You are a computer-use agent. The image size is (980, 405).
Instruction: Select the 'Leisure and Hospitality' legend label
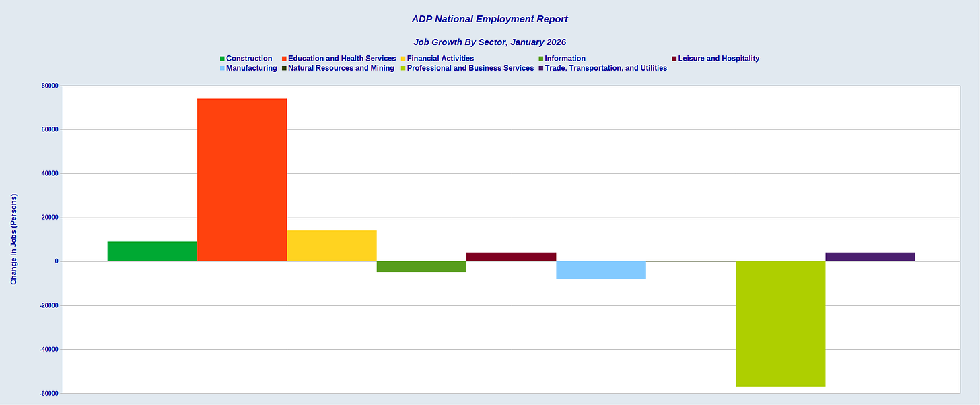click(719, 59)
